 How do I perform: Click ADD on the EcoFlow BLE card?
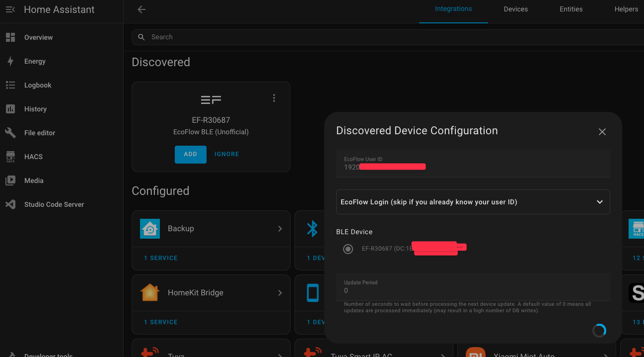pos(190,155)
